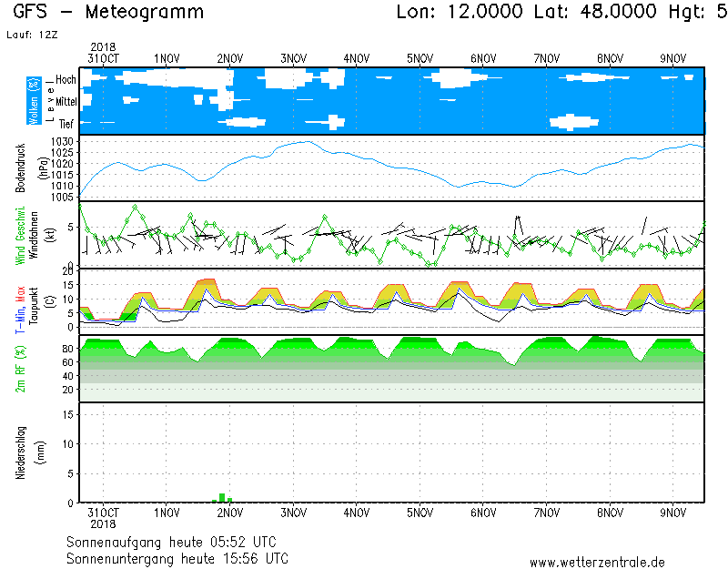
Task: Click the Tief cloud level label
Action: pos(67,123)
